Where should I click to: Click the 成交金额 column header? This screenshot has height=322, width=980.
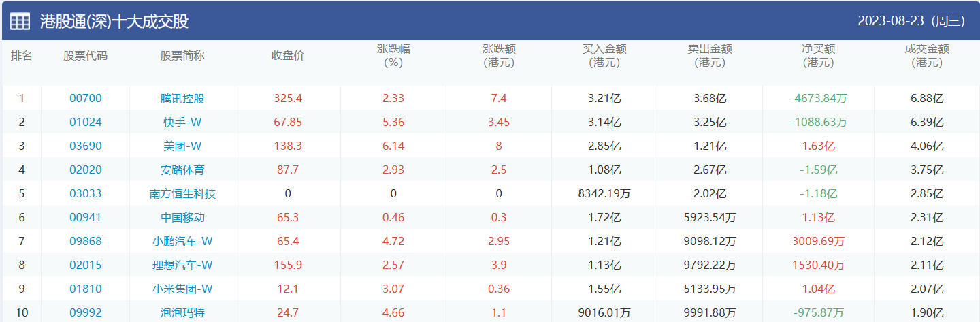pos(926,55)
